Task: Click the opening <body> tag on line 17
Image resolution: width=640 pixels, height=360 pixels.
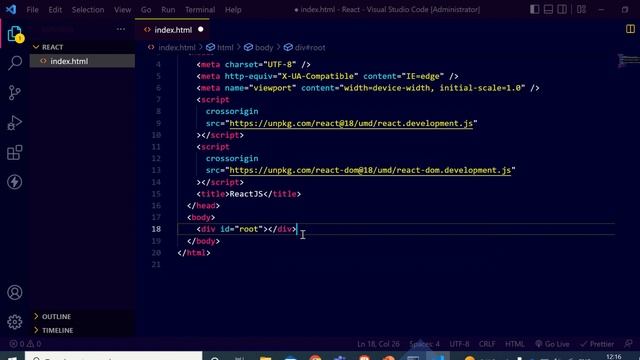Action: tap(201, 217)
